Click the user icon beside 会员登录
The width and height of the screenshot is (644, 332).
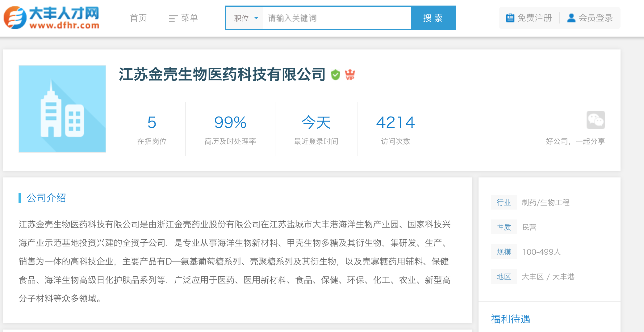571,18
